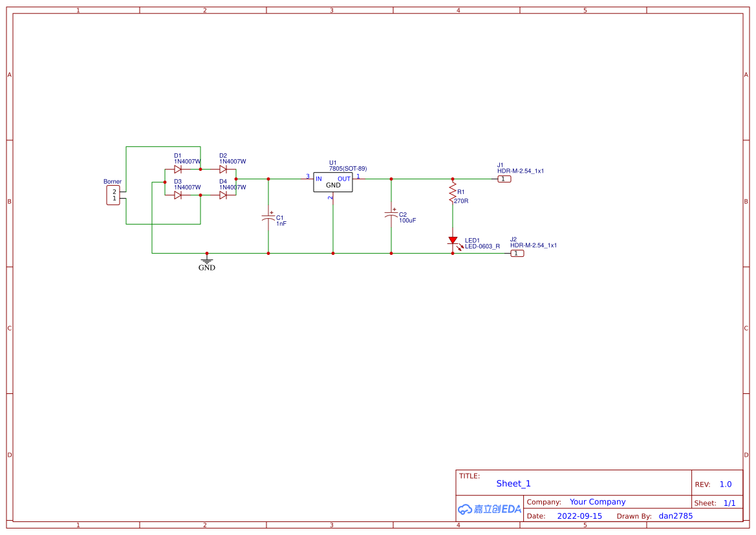Select the D2 diode symbol
The width and height of the screenshot is (756, 535).
223,169
